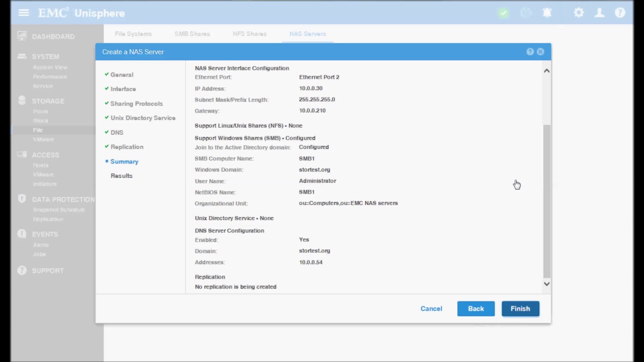Open VMware under Storage

coord(43,139)
